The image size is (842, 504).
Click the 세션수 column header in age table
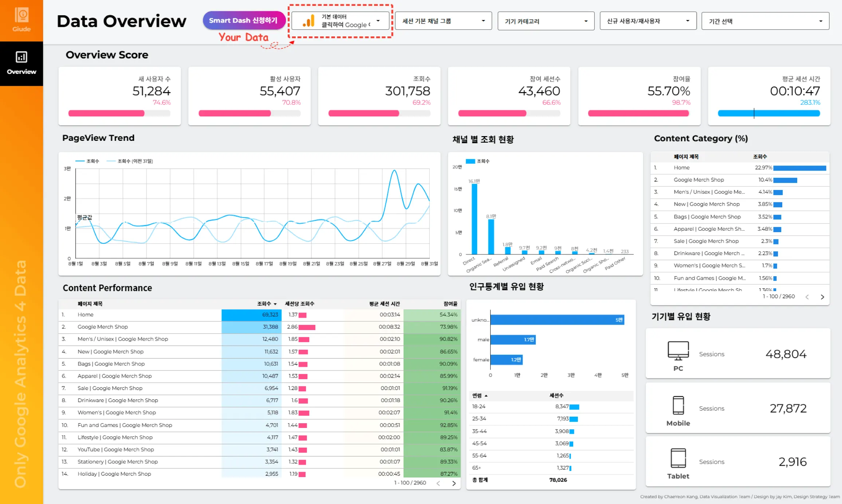pos(556,395)
